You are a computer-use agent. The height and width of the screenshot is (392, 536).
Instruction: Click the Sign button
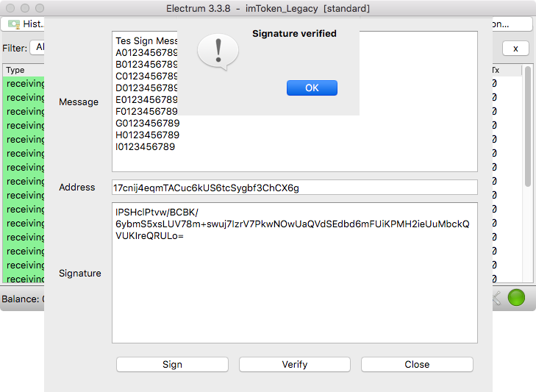[x=172, y=364]
